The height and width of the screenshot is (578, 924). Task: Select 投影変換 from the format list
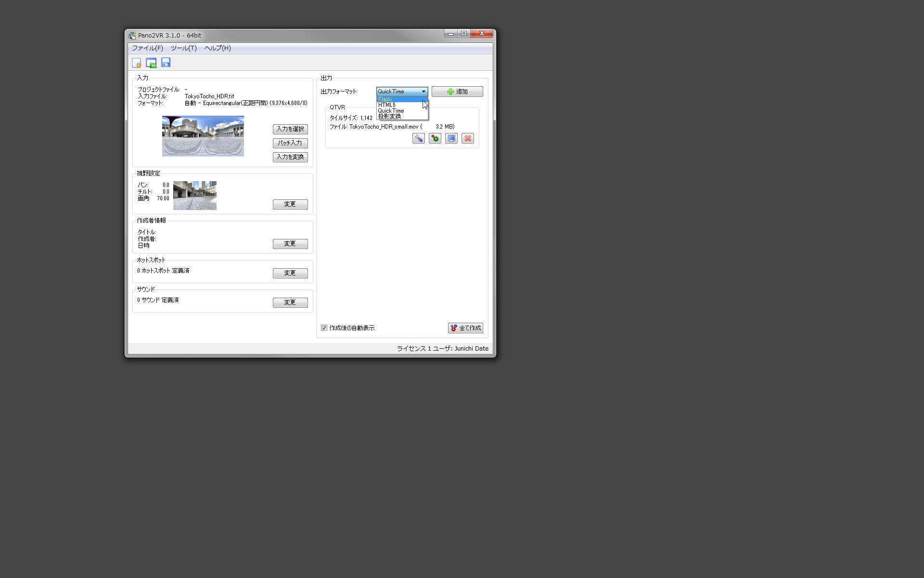[x=390, y=116]
